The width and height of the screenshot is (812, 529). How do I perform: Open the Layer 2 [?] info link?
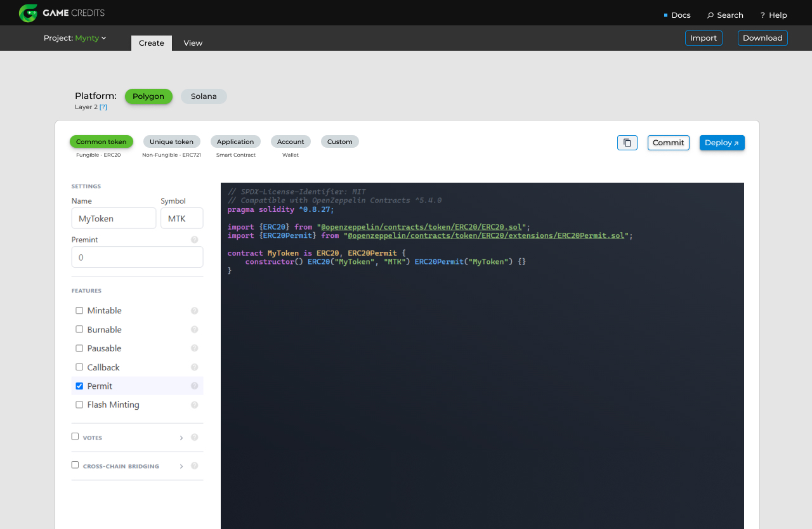(103, 107)
